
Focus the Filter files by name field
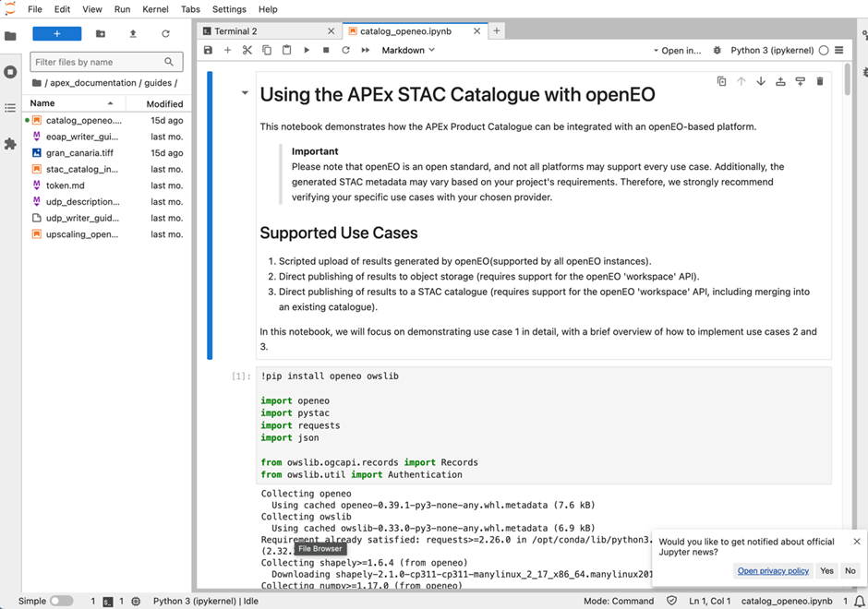tap(106, 62)
